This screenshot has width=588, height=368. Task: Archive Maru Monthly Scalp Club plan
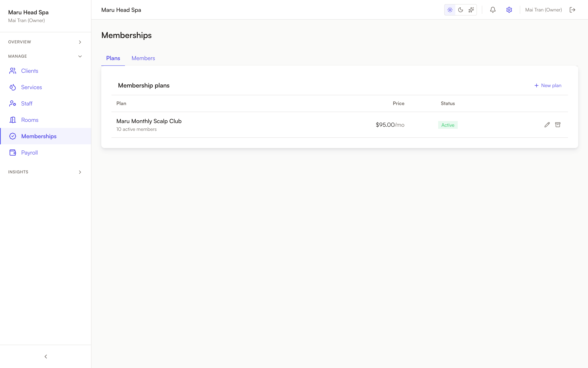[558, 125]
